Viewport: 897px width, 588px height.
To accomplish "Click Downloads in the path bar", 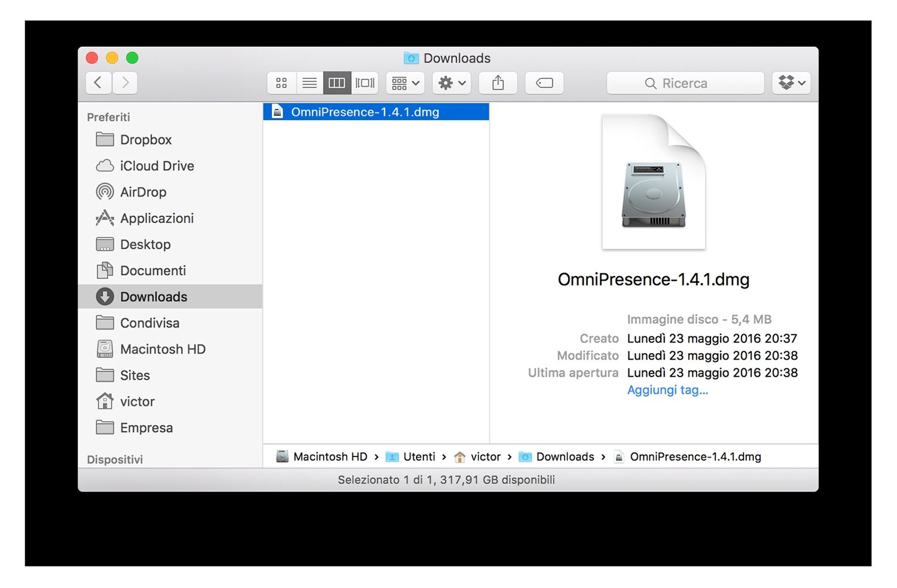I will (557, 457).
